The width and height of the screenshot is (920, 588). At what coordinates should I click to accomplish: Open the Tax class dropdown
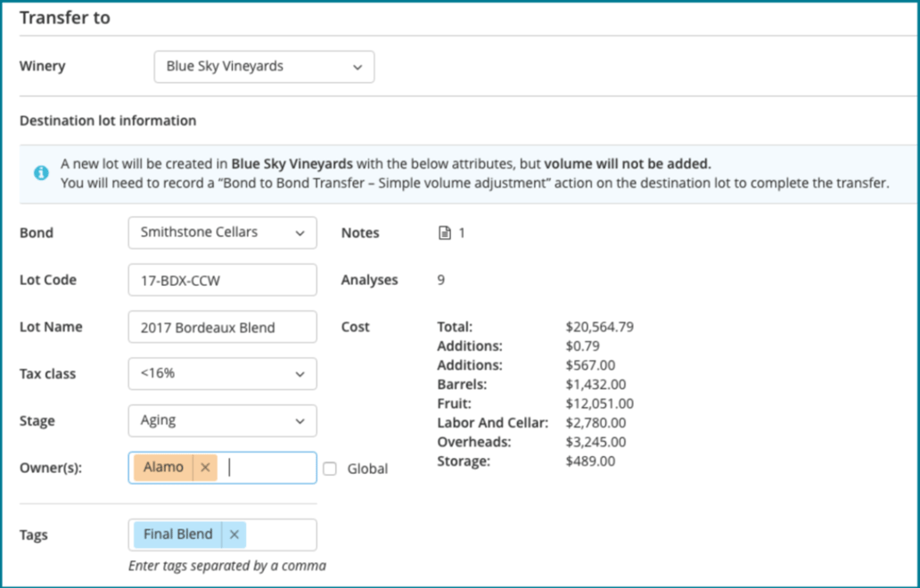tap(222, 374)
